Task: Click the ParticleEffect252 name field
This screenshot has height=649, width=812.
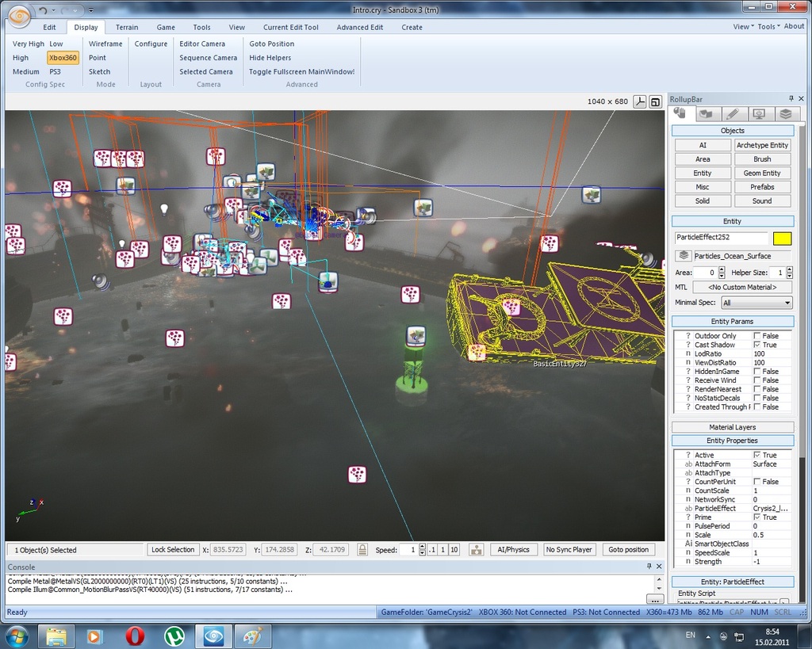Action: [x=721, y=238]
